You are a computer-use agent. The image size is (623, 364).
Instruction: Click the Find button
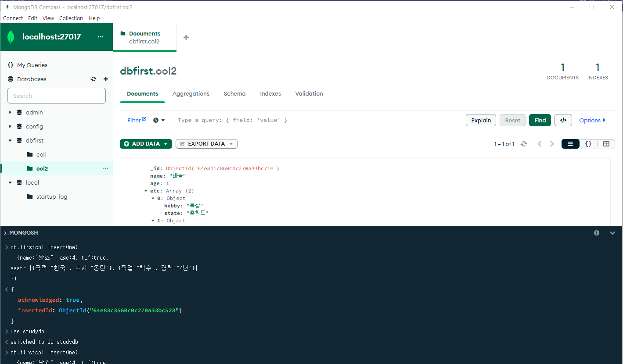[540, 120]
